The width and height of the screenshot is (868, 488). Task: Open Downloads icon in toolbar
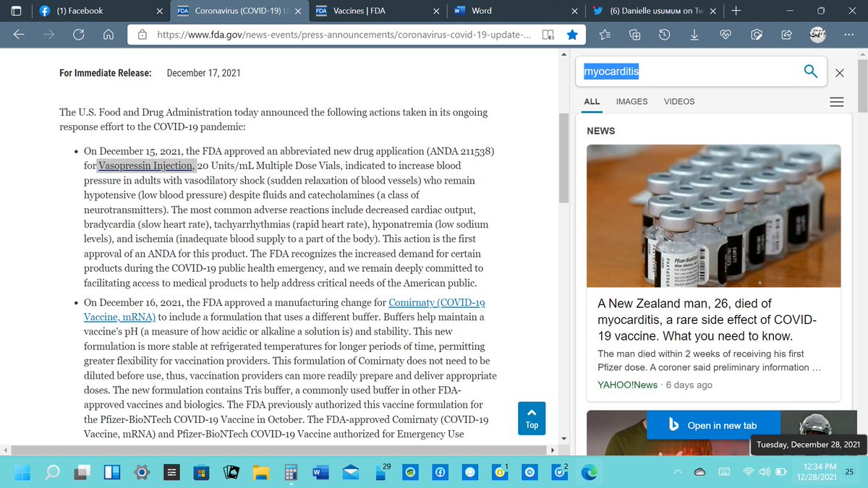coord(694,34)
